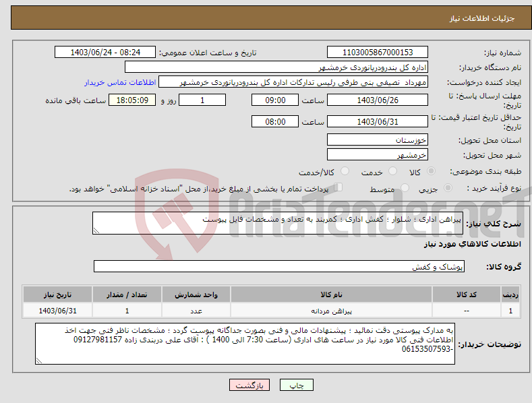
Task: Click the گروه کالا field پوشاک و کفش
Action: [x=279, y=267]
